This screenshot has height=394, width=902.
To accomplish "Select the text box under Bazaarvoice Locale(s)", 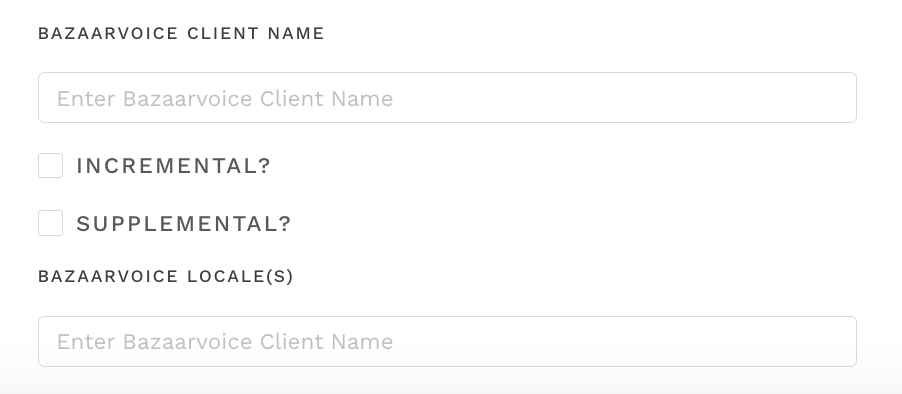I will point(448,342).
